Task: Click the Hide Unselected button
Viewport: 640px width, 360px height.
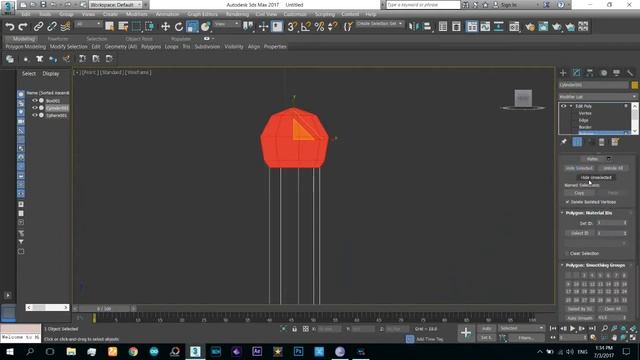Action: 596,178
